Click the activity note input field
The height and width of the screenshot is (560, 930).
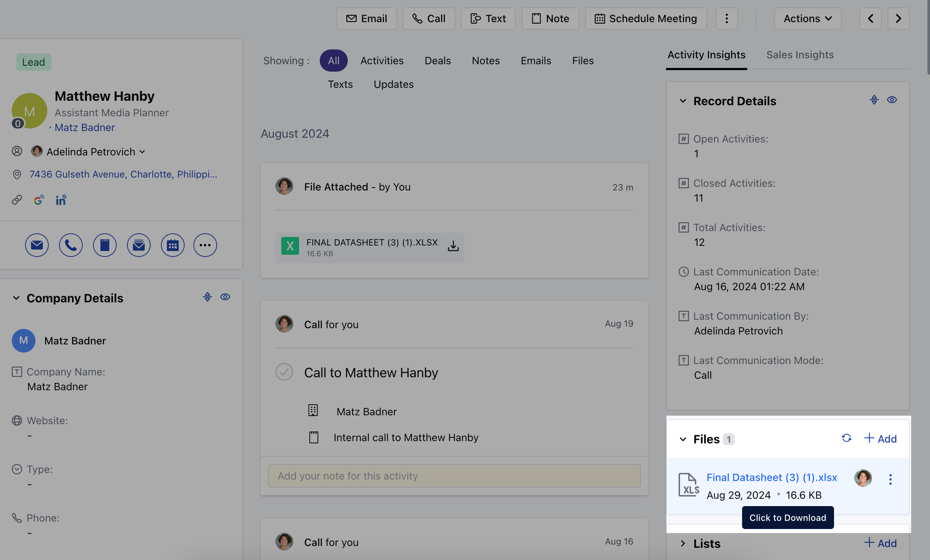(454, 476)
